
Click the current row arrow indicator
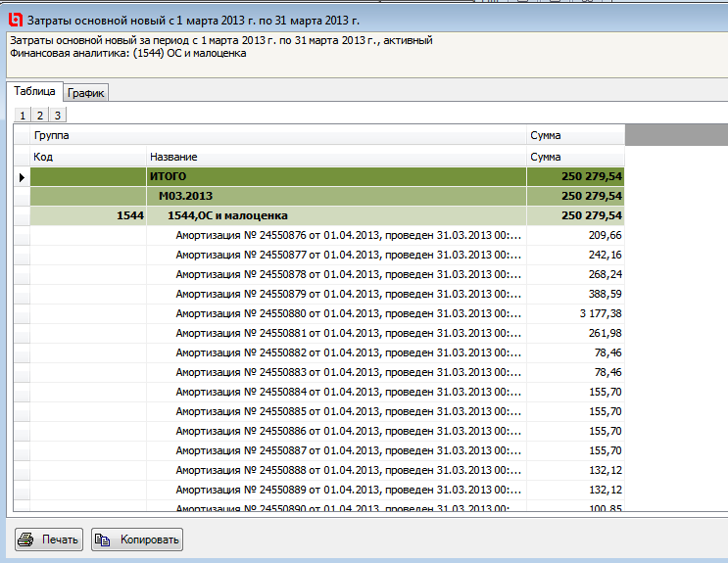[22, 177]
